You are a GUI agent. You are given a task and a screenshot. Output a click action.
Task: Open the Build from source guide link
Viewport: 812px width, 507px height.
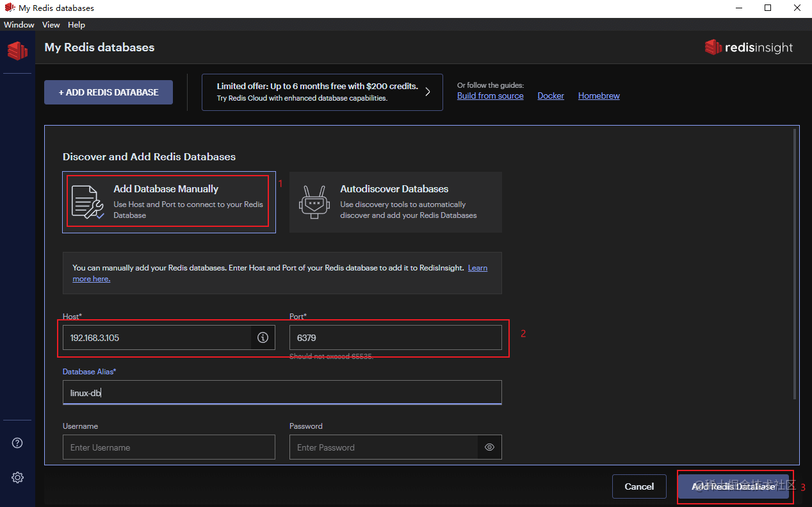(491, 96)
